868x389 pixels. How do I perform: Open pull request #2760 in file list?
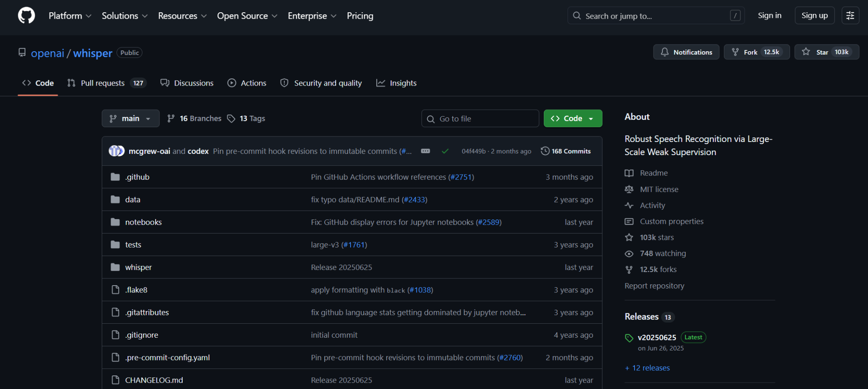click(510, 358)
